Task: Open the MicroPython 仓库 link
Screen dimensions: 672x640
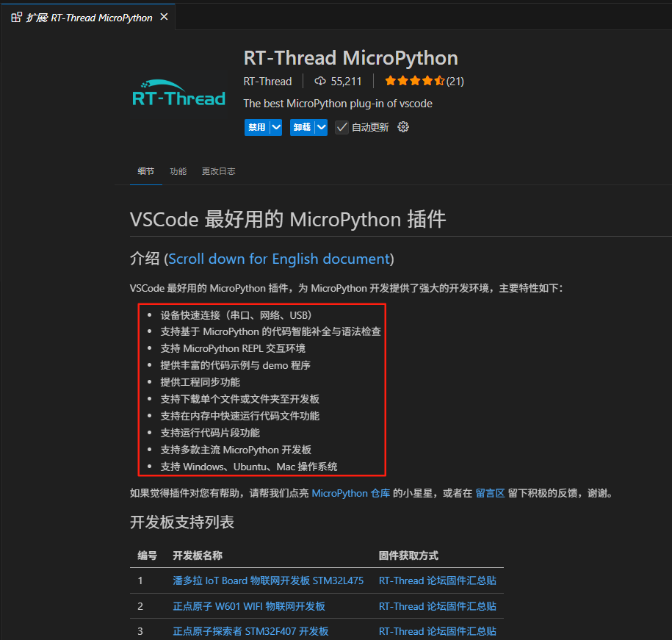Action: coord(350,493)
